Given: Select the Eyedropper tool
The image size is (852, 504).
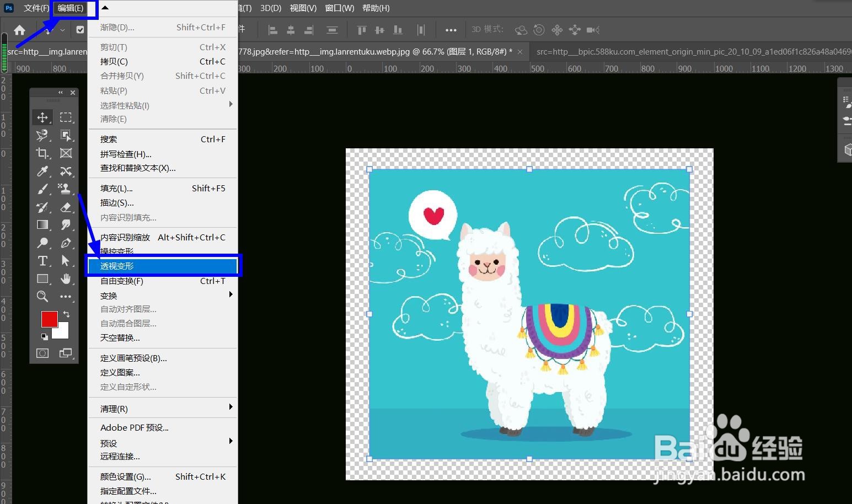Looking at the screenshot, I should 42,171.
